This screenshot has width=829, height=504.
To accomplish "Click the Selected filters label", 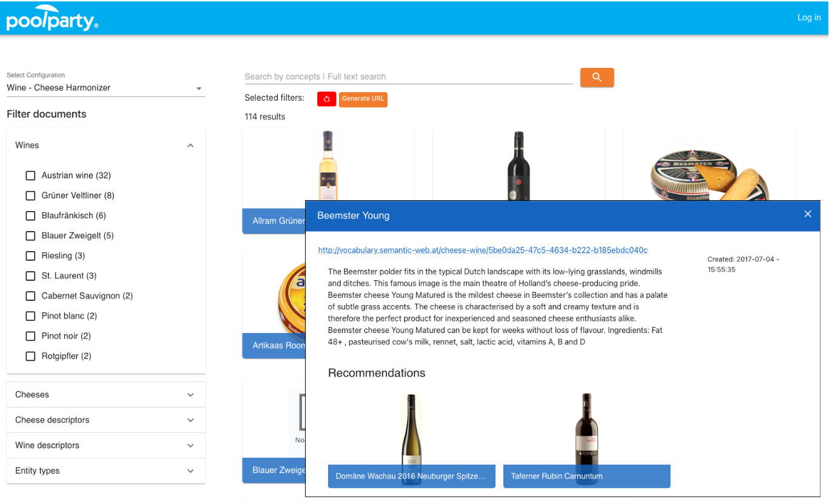I will tap(275, 98).
